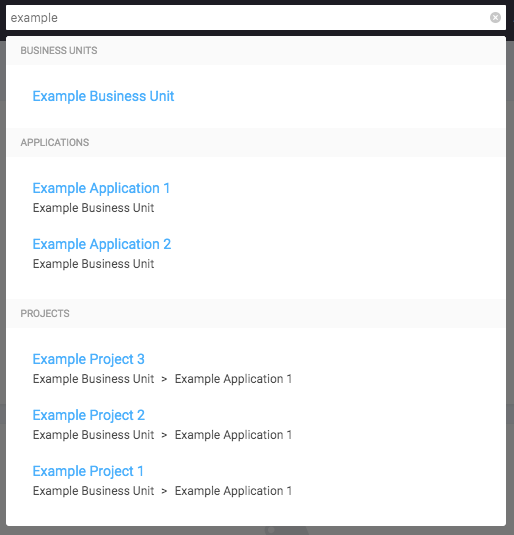Screen dimensions: 514x535
Task: Open the Example Project 3 result
Action: tap(89, 359)
